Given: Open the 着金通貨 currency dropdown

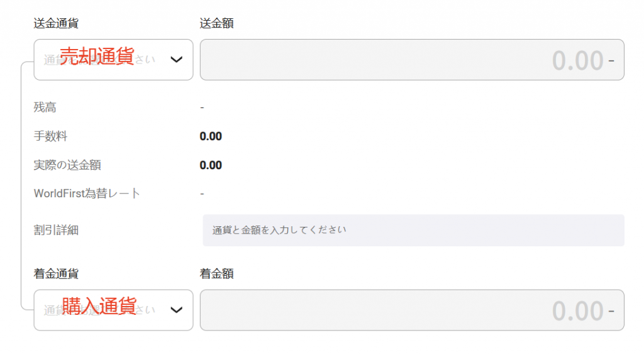Looking at the screenshot, I should click(x=113, y=310).
